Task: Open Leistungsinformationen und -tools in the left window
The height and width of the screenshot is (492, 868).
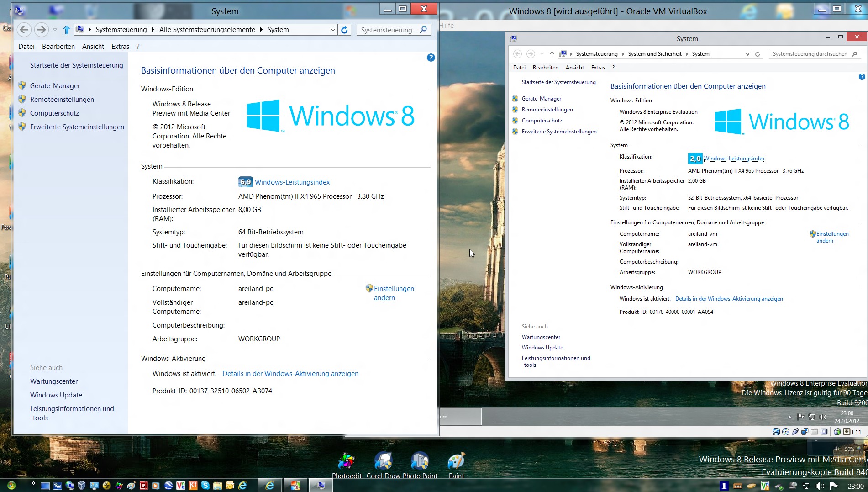Action: point(72,413)
